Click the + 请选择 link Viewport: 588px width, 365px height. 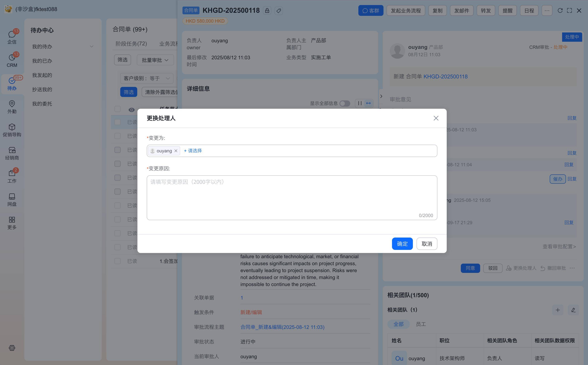click(x=193, y=151)
